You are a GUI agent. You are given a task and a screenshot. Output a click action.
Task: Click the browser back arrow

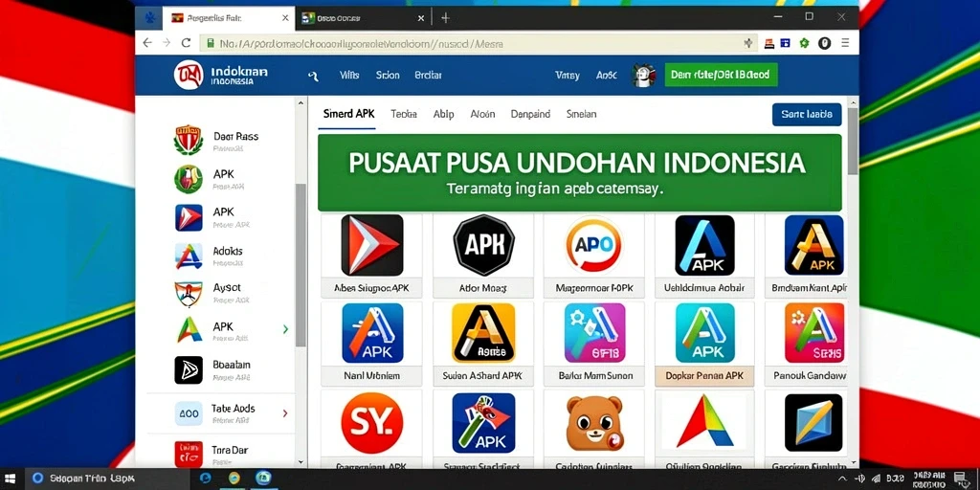146,43
